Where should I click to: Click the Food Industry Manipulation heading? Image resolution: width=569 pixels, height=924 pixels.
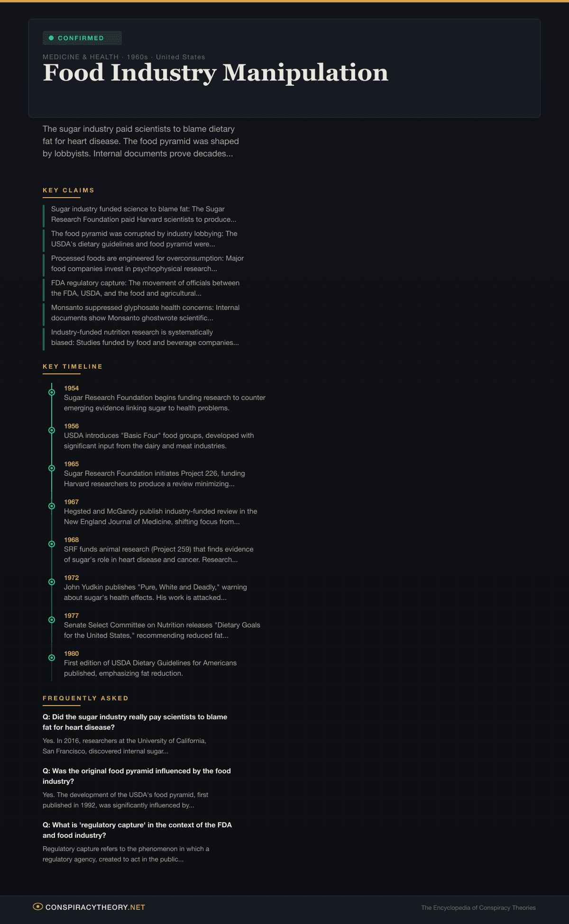tap(215, 73)
